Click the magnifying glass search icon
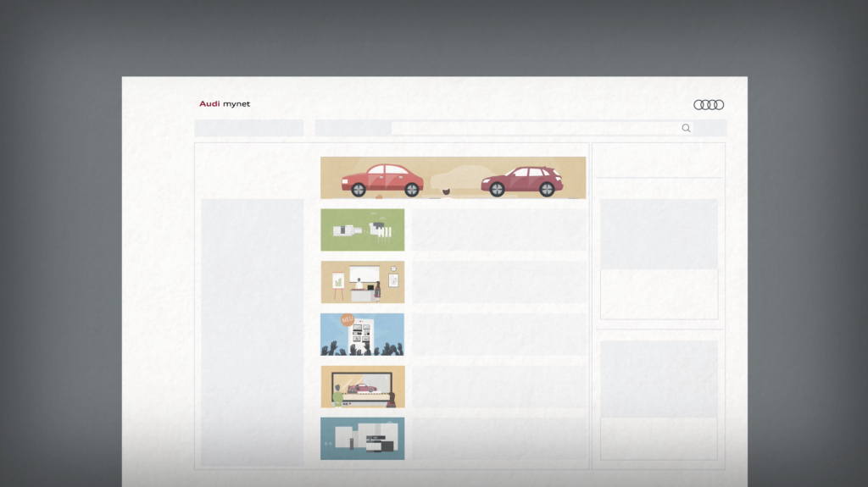This screenshot has width=868, height=487. (x=686, y=129)
